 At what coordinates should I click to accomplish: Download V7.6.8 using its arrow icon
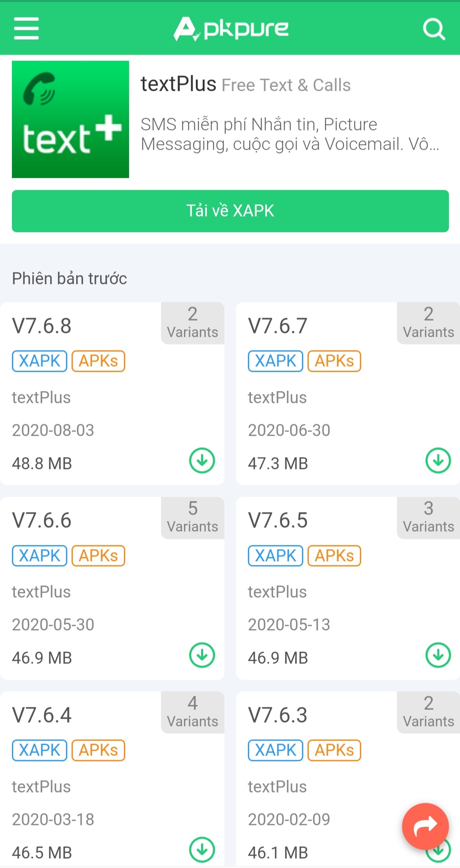(x=202, y=460)
